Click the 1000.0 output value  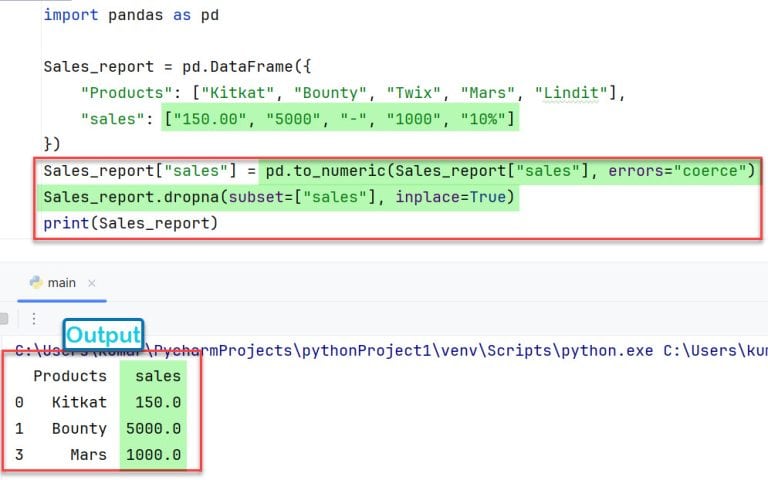[x=153, y=455]
